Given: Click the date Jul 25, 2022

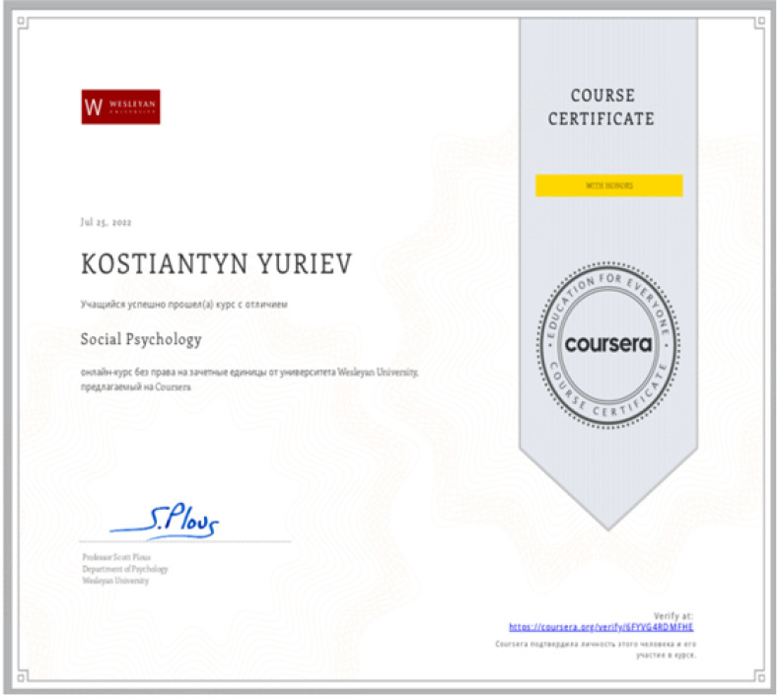Looking at the screenshot, I should [x=106, y=221].
